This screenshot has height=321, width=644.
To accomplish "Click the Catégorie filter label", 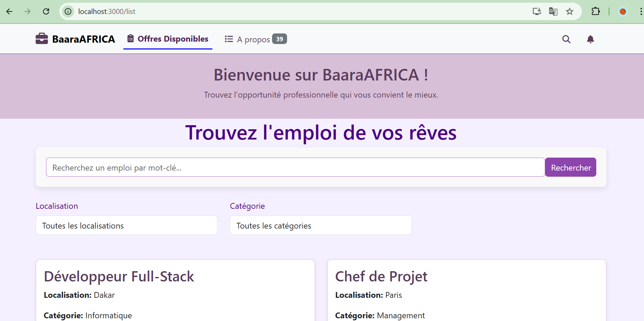I will tap(248, 206).
